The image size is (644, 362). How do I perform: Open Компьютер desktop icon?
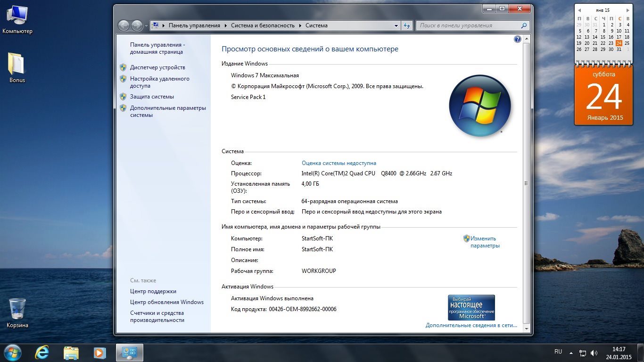(x=17, y=19)
